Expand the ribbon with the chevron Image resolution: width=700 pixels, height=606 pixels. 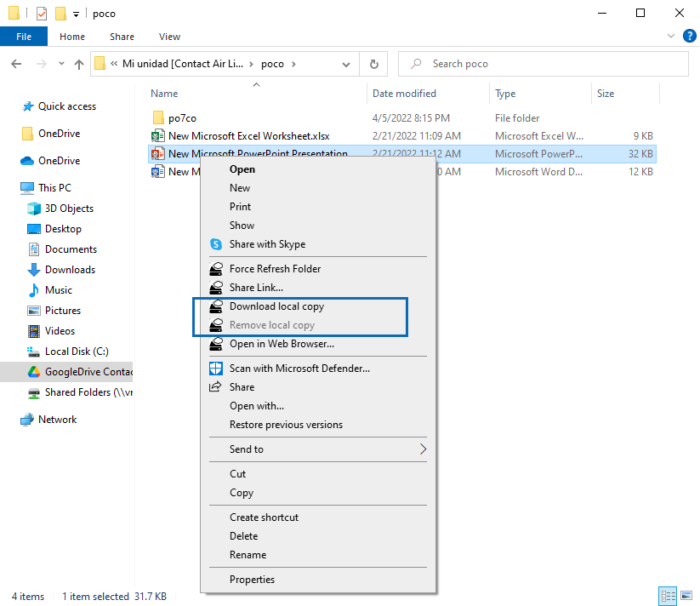tap(670, 36)
